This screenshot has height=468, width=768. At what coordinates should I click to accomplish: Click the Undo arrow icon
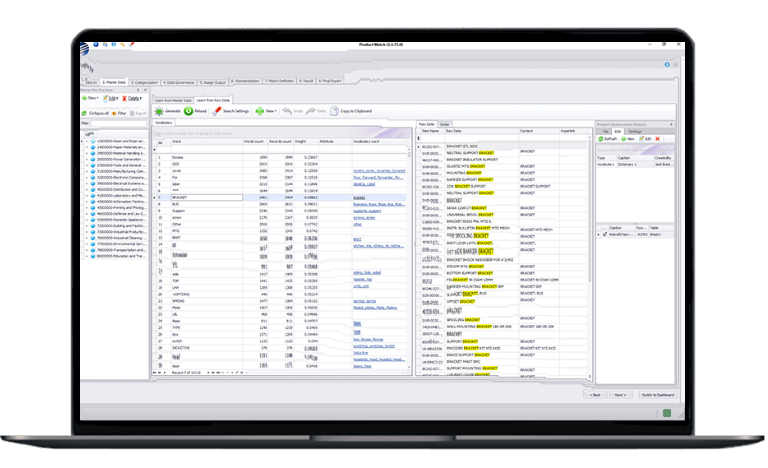[287, 111]
